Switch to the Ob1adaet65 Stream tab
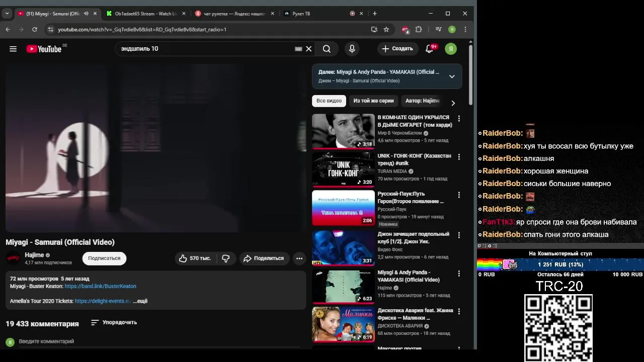 point(145,14)
